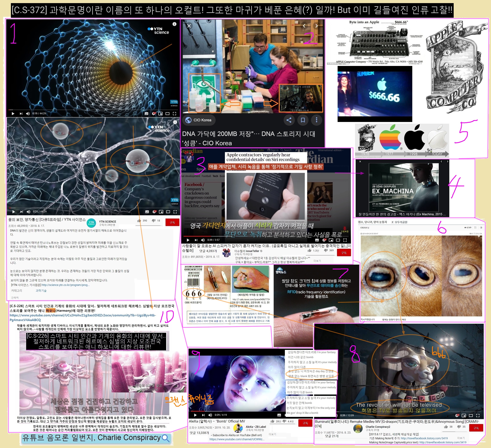Play the issueTeller video paused at 0:39 / 3:57
Viewport: 491px width, 448px height.
(x=188, y=240)
